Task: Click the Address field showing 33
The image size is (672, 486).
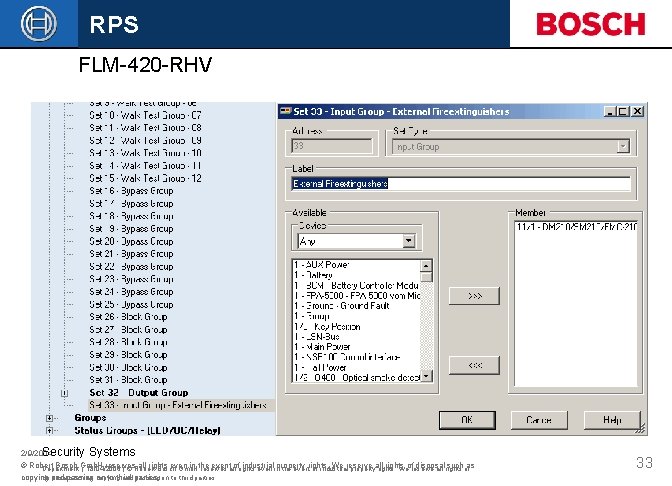Action: coord(332,146)
